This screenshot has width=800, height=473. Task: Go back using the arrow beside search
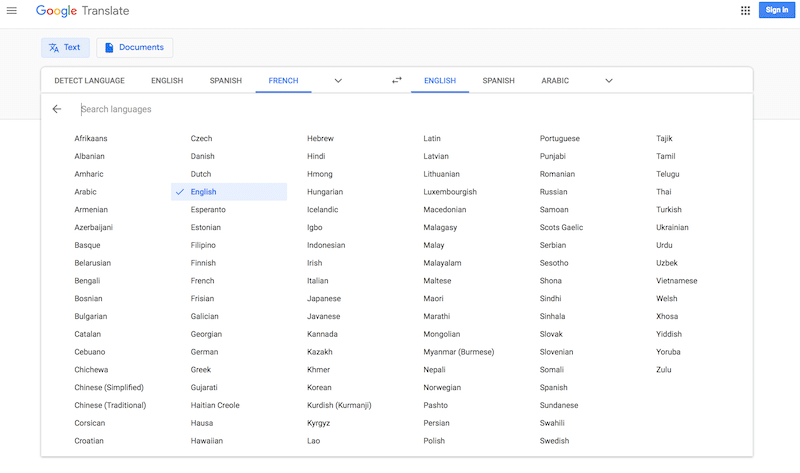coord(57,109)
